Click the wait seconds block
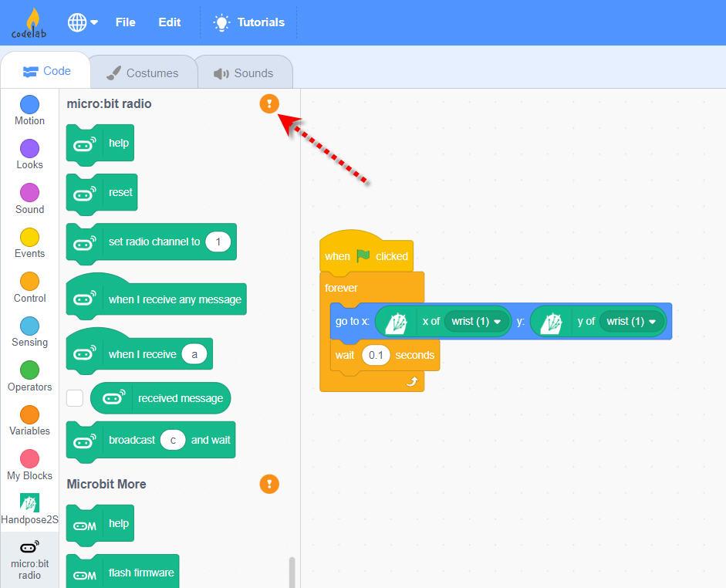The image size is (726, 588). [384, 356]
